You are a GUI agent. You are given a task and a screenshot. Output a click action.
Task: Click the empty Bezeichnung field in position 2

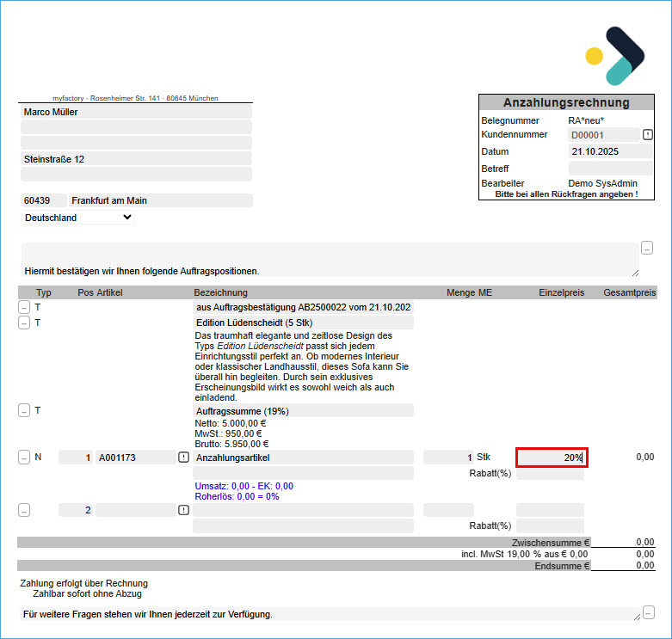[x=303, y=510]
